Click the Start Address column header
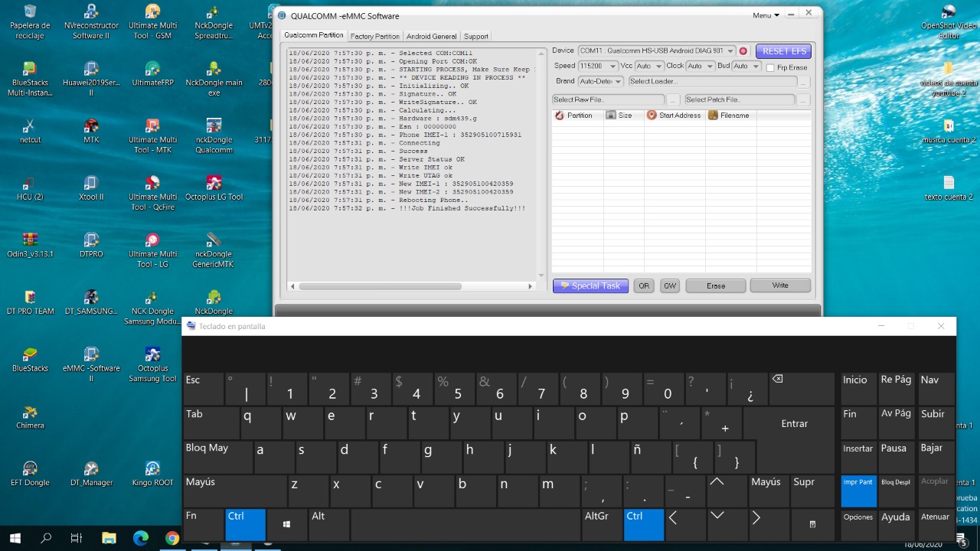 pos(674,116)
